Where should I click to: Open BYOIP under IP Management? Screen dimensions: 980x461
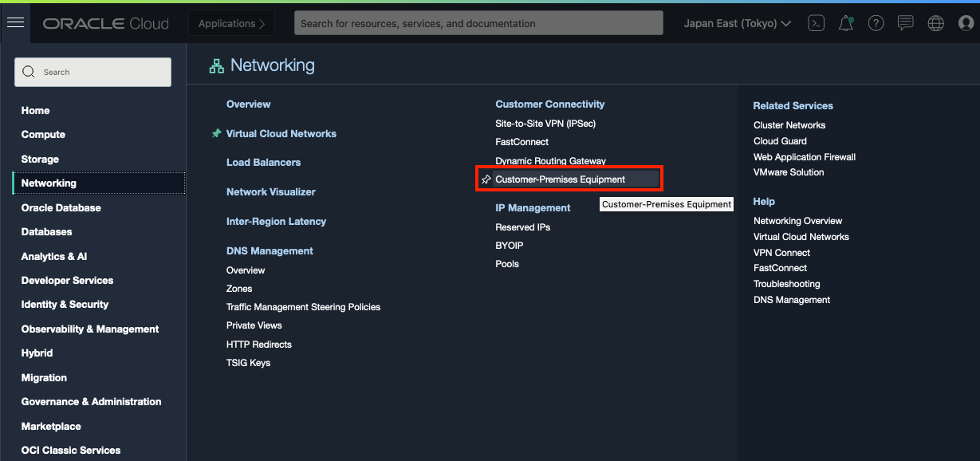[510, 246]
